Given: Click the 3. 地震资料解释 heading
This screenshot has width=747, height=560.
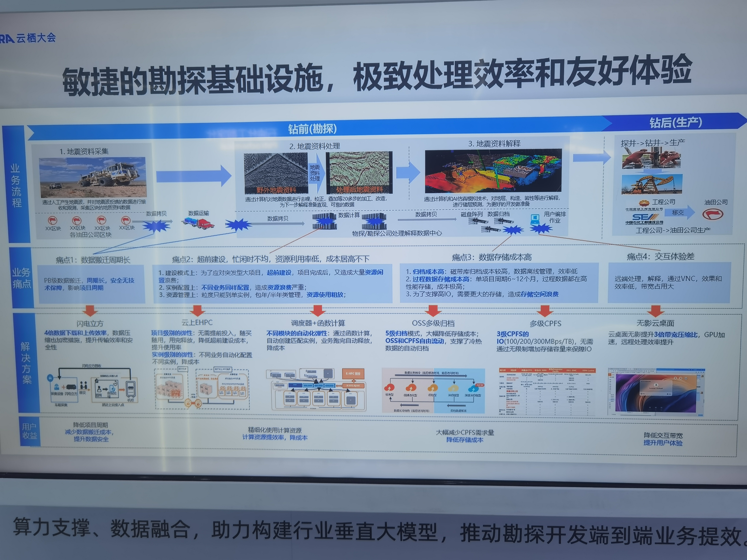Looking at the screenshot, I should 494,144.
